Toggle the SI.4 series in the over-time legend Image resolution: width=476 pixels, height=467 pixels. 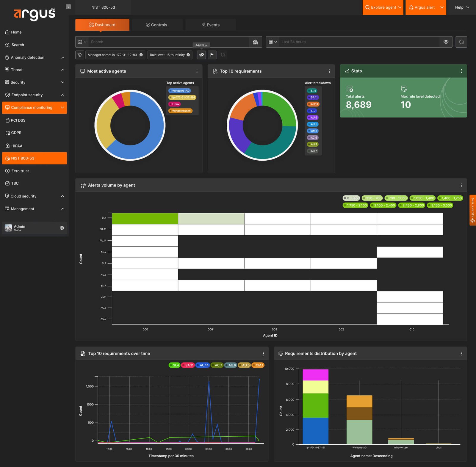[x=174, y=365]
